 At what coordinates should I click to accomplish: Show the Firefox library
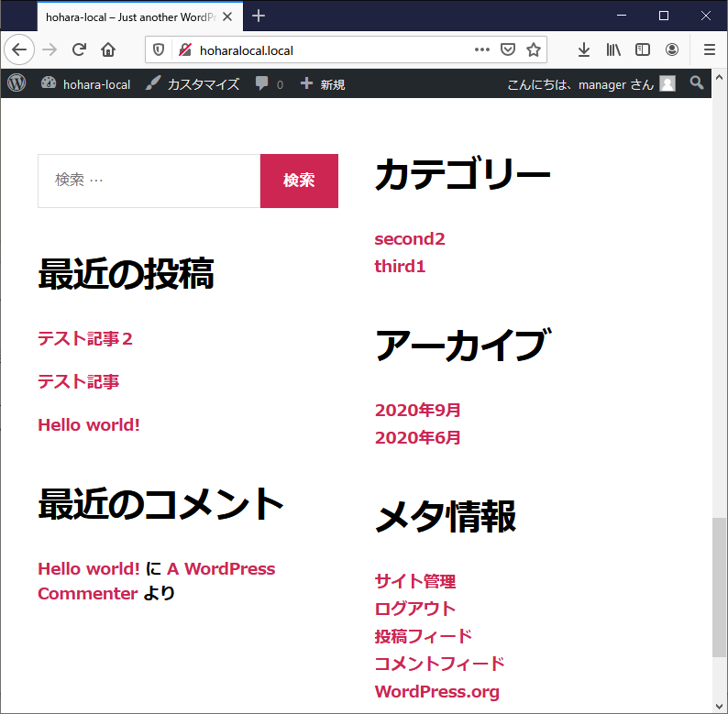(613, 49)
